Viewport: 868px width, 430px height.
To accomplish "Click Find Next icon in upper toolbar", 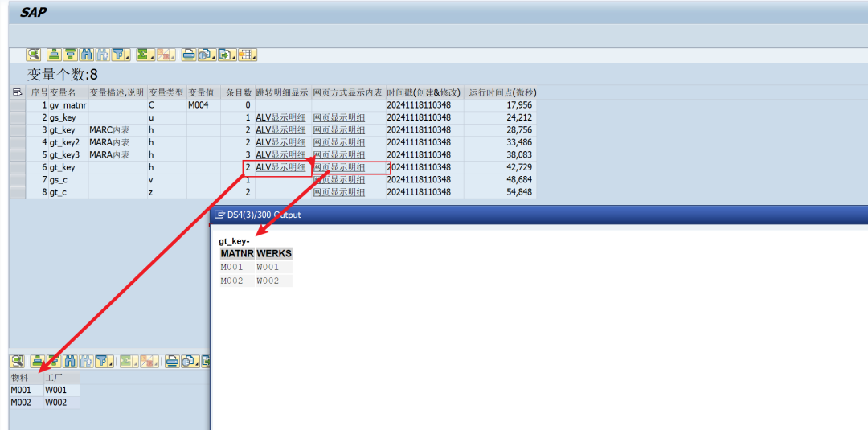I will [x=102, y=55].
